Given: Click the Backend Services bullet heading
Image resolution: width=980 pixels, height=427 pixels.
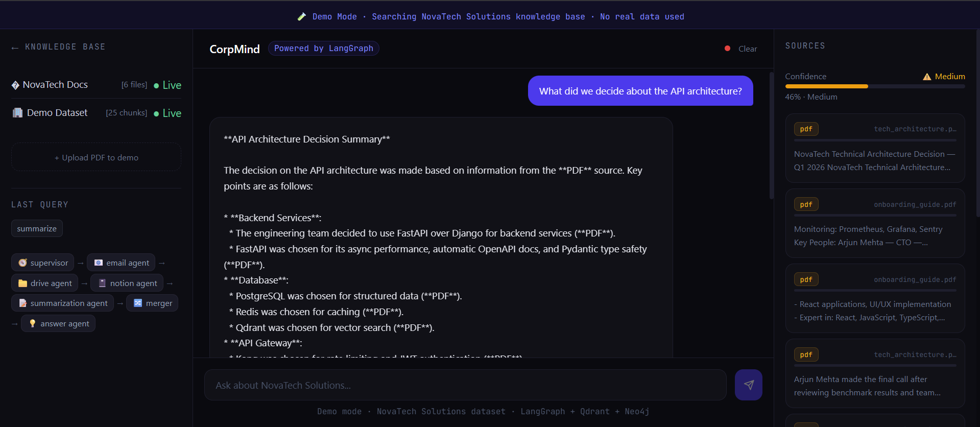Looking at the screenshot, I should click(273, 218).
